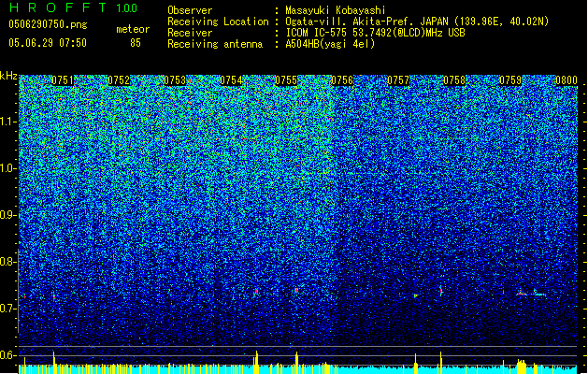The width and height of the screenshot is (588, 374).
Task: Click the meteor count 85
Action: coord(136,43)
